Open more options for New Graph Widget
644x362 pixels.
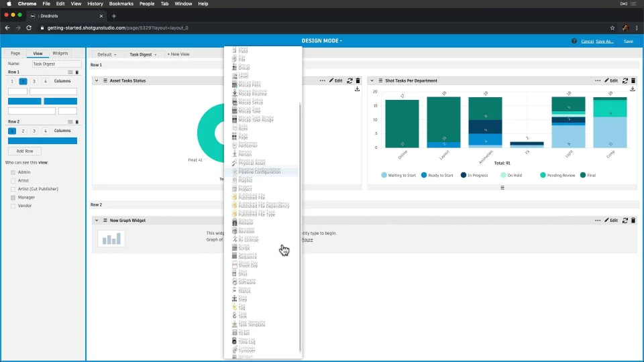click(x=598, y=221)
